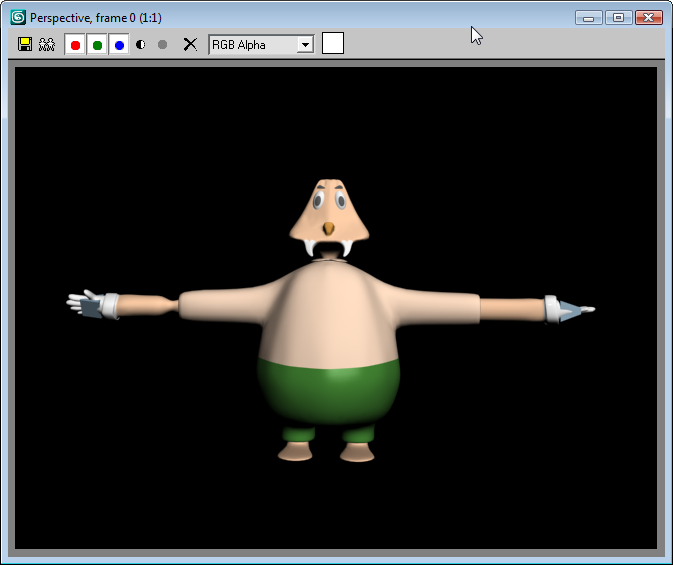Minimize the rendered frame window
Screen dimensions: 673x565
[588, 18]
